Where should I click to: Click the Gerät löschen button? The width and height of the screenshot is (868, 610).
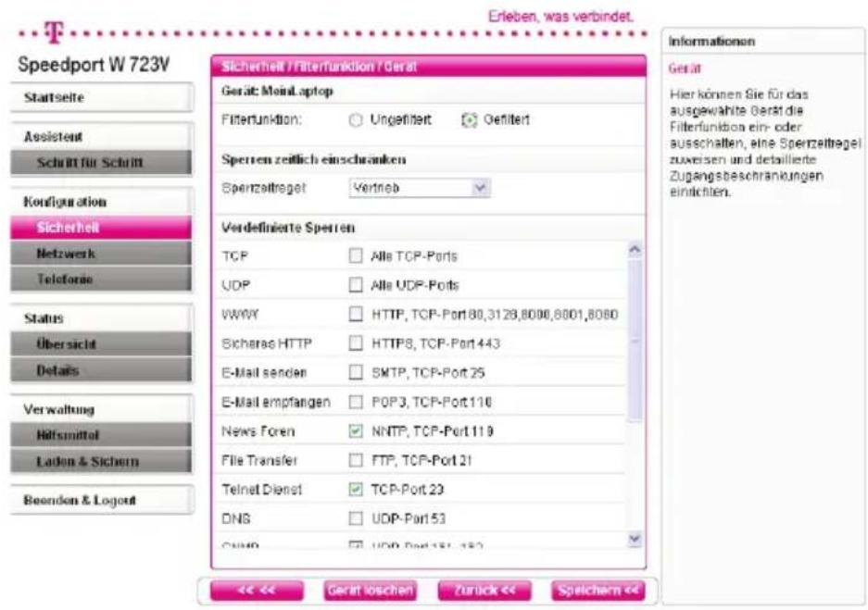tap(371, 591)
